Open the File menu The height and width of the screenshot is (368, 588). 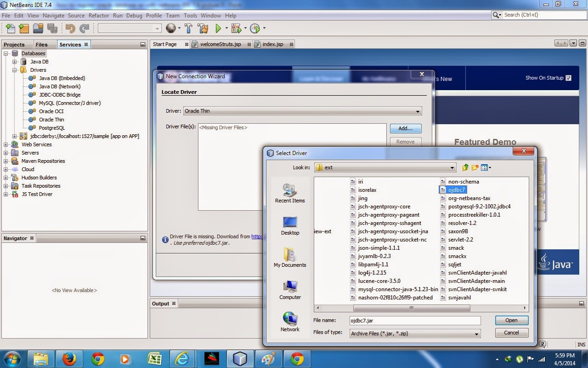point(6,15)
